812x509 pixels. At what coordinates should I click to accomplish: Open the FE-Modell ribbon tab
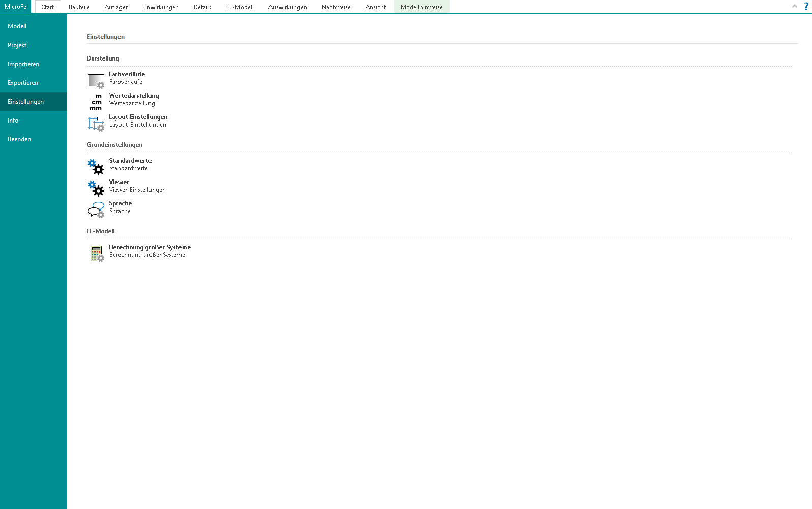tap(240, 7)
